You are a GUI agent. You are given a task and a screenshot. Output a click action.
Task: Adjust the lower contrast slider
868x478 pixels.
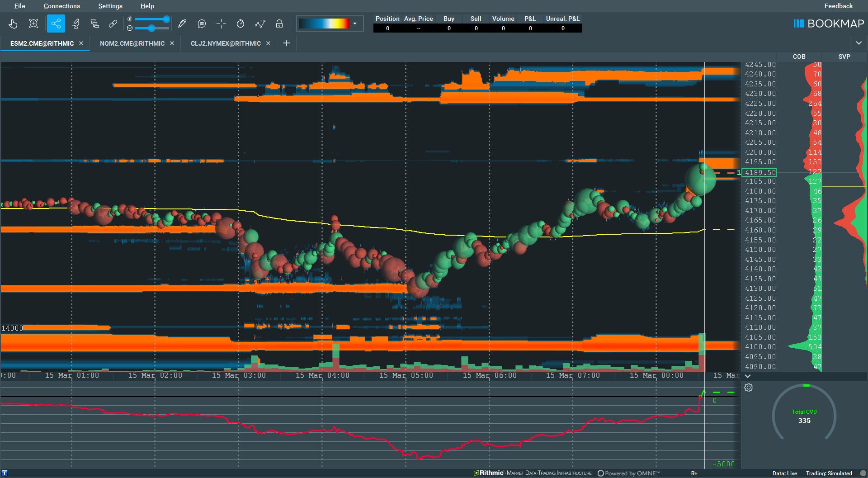click(152, 28)
